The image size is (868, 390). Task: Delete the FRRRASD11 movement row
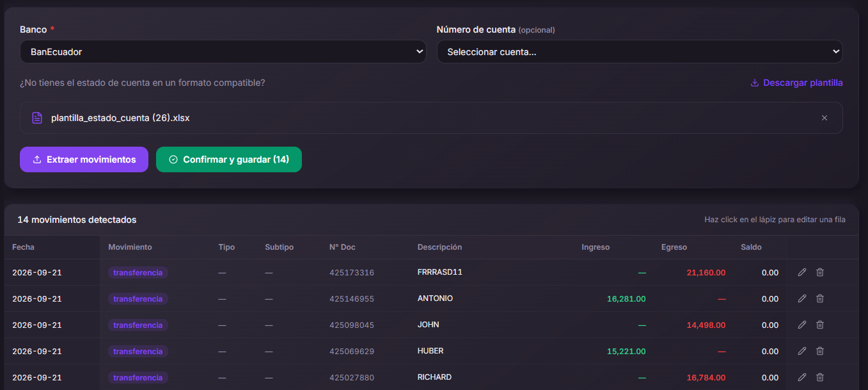(x=820, y=272)
